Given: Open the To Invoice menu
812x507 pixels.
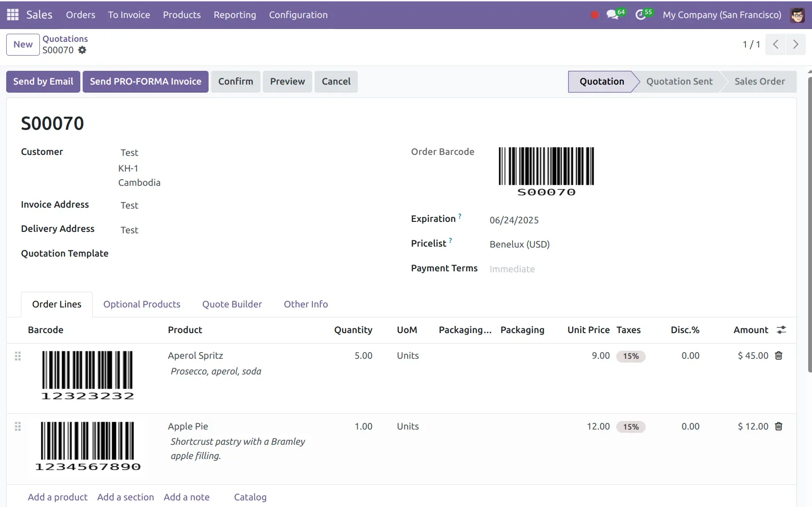Looking at the screenshot, I should tap(129, 15).
